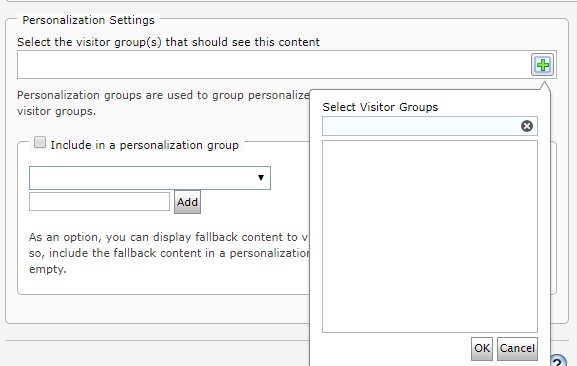This screenshot has width=577, height=366.
Task: Click the 'Include in a personalization group' label
Action: point(145,145)
